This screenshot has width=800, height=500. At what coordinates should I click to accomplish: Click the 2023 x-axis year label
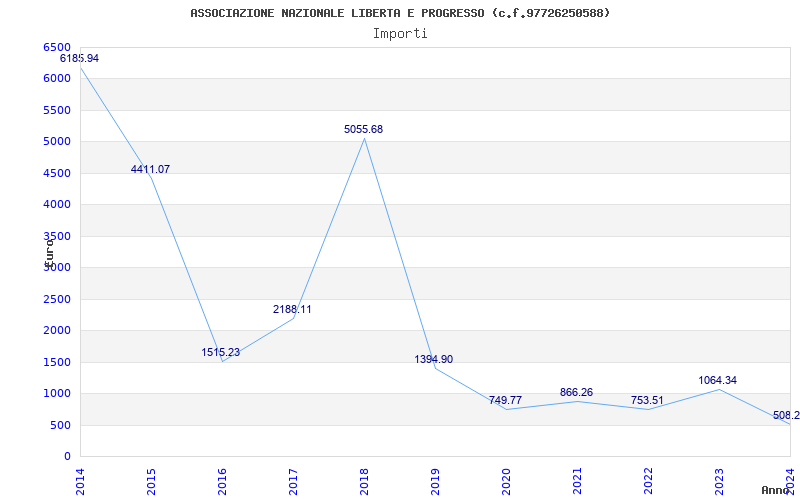point(718,482)
